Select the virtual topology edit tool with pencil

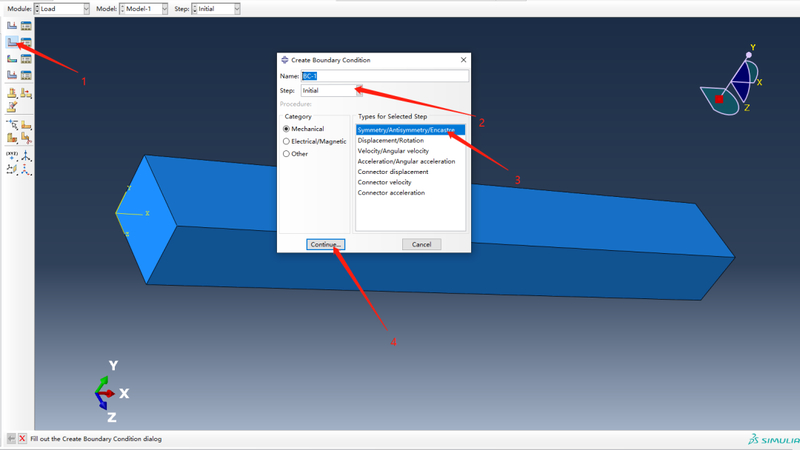[12, 107]
